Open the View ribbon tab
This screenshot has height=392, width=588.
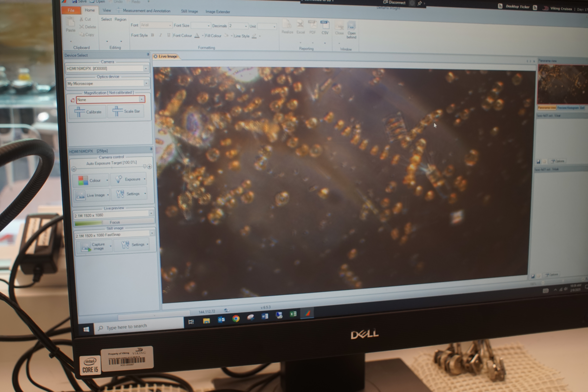(x=107, y=10)
